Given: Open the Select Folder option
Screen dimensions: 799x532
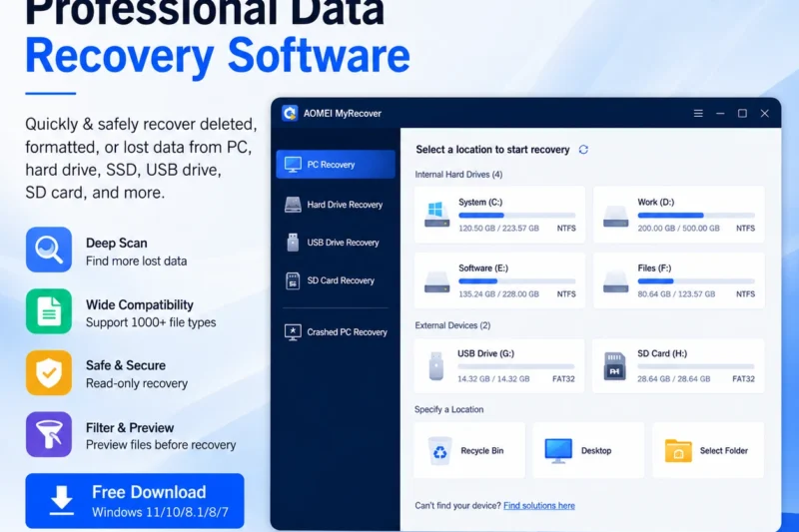Looking at the screenshot, I should point(708,450).
